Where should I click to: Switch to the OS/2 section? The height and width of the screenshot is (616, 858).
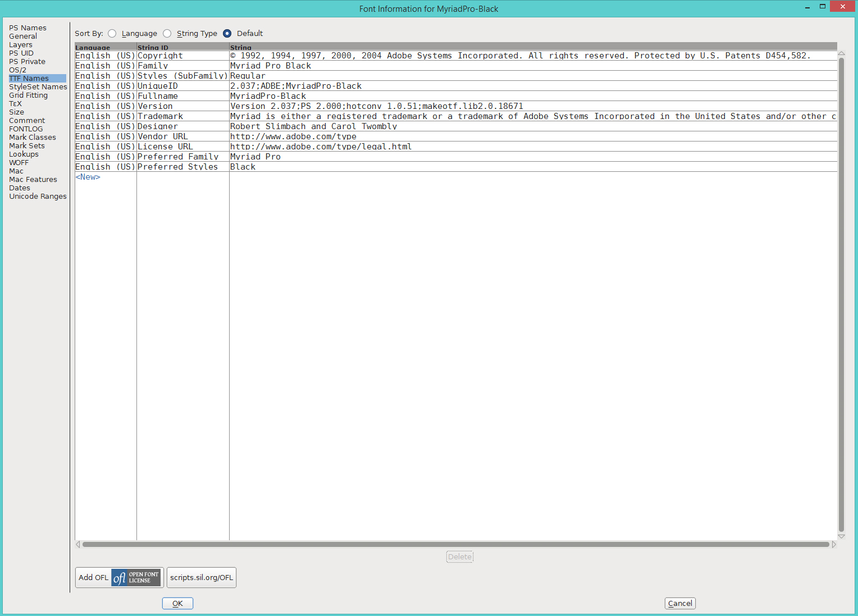17,70
